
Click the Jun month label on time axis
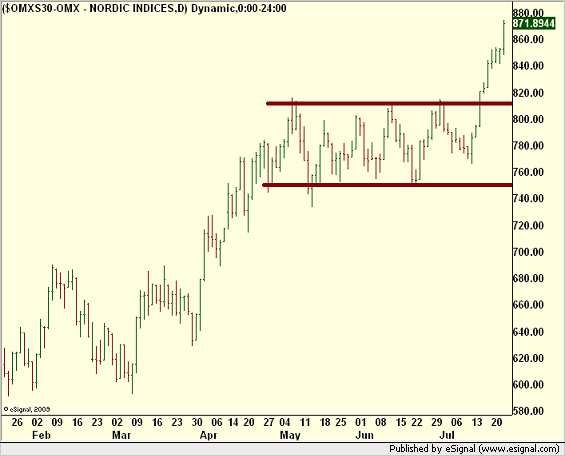(364, 435)
